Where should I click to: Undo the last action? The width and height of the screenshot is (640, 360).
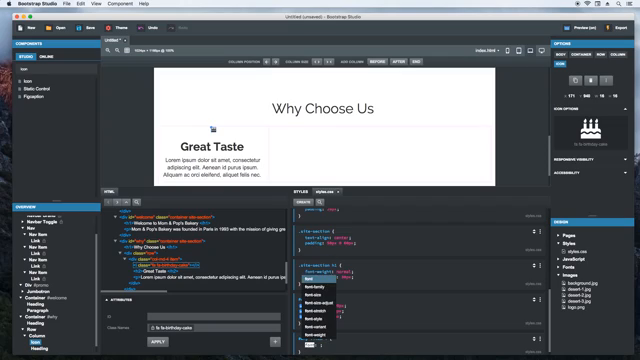pos(148,28)
